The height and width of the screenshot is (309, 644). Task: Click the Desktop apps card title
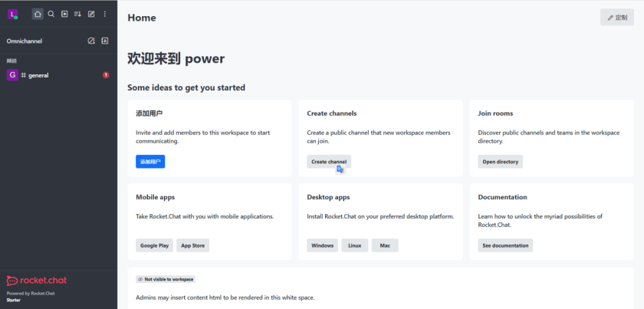tap(328, 197)
